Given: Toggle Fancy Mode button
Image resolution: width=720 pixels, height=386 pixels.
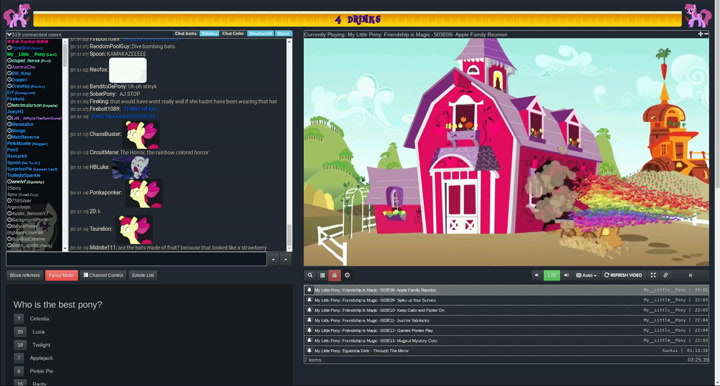Looking at the screenshot, I should 62,275.
